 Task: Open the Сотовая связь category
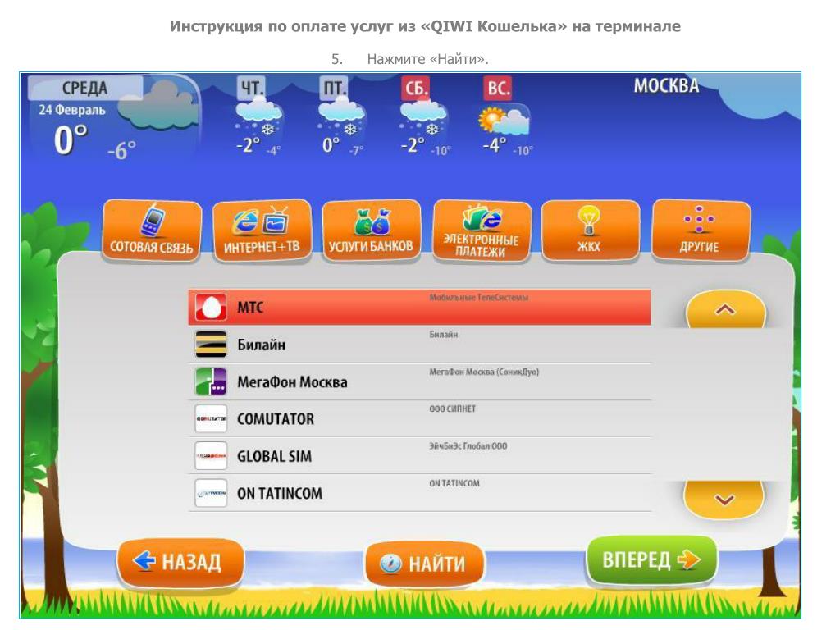152,231
